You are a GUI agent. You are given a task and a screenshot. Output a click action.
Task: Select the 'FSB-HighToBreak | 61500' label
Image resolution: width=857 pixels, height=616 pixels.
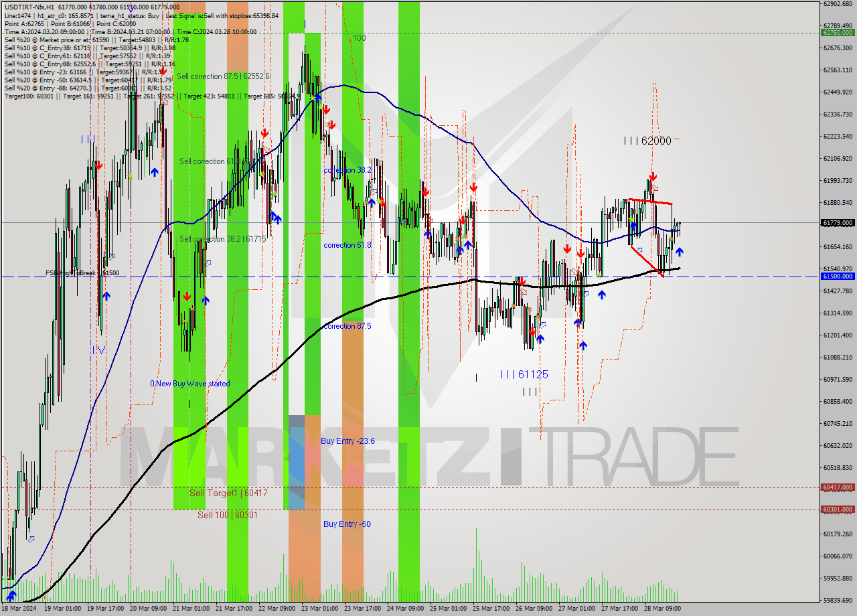pos(82,273)
